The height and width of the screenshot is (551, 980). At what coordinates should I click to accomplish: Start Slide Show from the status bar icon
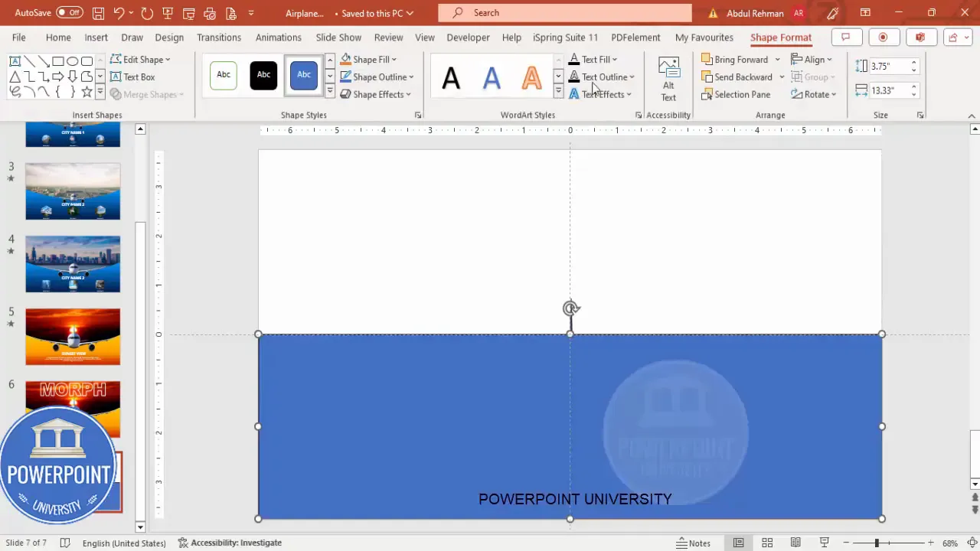click(824, 543)
